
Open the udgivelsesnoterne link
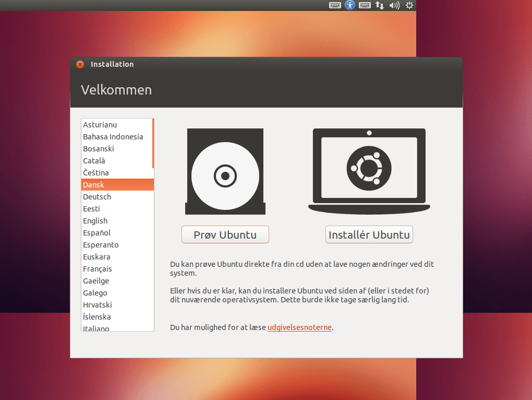pos(299,327)
